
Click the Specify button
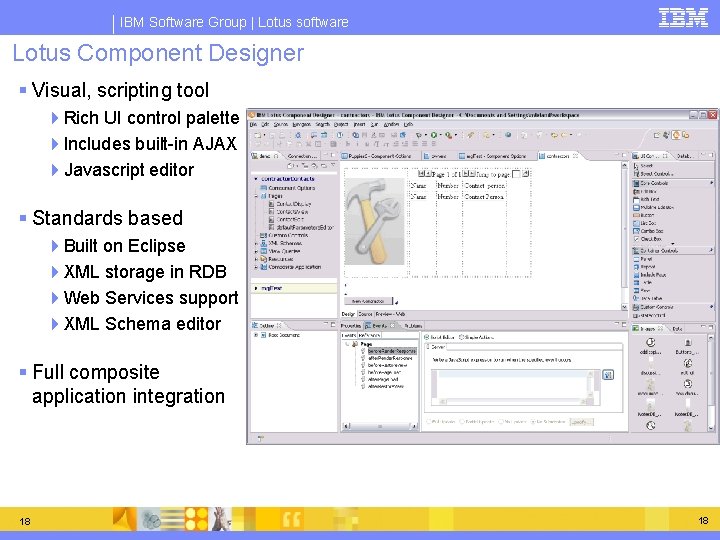pyautogui.click(x=581, y=422)
